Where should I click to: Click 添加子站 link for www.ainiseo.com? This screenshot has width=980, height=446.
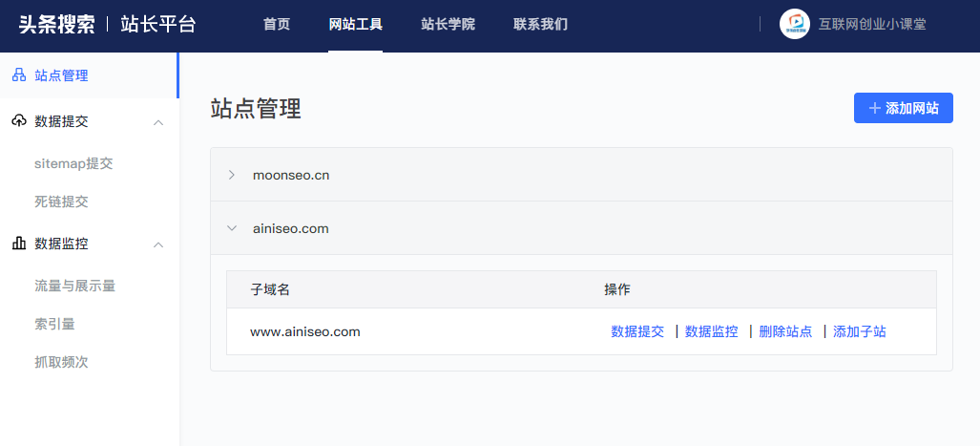860,331
